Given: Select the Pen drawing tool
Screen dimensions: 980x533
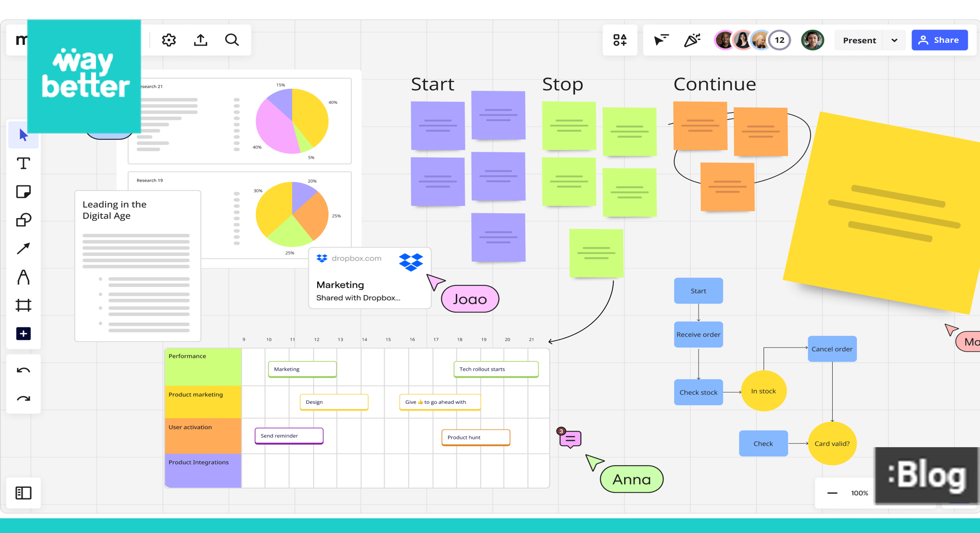Looking at the screenshot, I should click(x=23, y=277).
